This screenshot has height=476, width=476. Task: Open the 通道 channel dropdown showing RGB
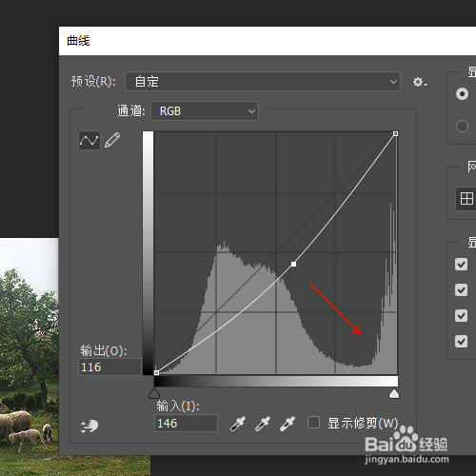pos(205,111)
